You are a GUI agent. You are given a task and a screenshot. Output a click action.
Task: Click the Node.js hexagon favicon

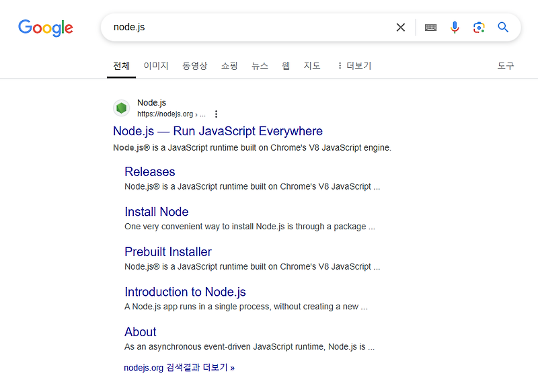pos(121,108)
